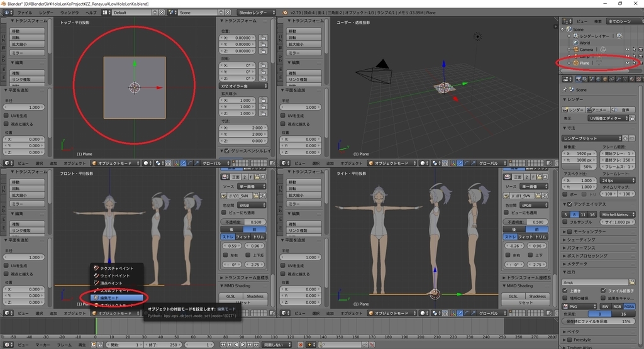Set color depth to 16
This screenshot has width=644, height=349.
pyautogui.click(x=623, y=314)
